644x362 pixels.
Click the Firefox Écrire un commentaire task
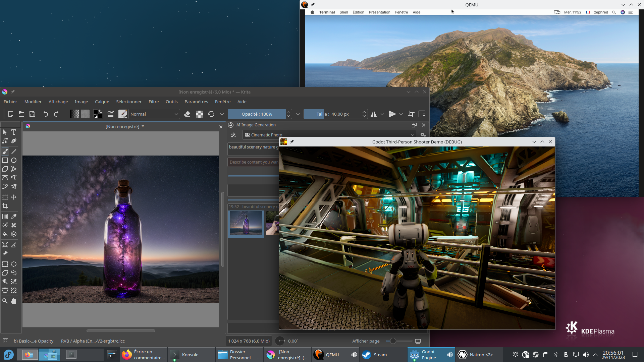click(x=143, y=355)
